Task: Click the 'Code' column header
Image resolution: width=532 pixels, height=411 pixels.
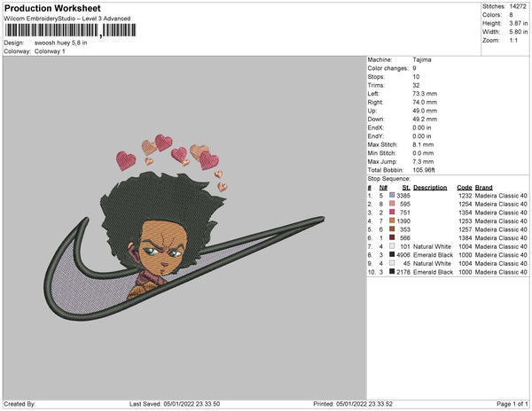Action: tap(465, 188)
